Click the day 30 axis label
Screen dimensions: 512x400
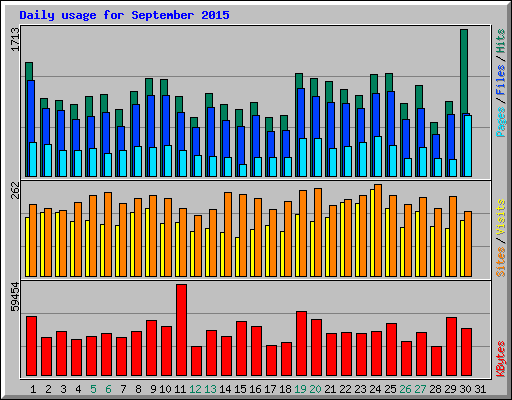click(465, 389)
